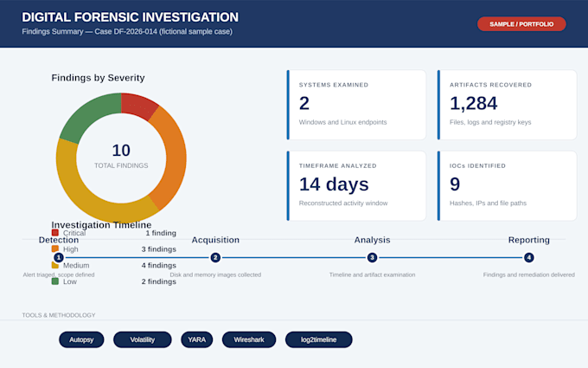588x368 pixels.
Task: Choose the Wireshark tool pill
Action: (x=249, y=339)
